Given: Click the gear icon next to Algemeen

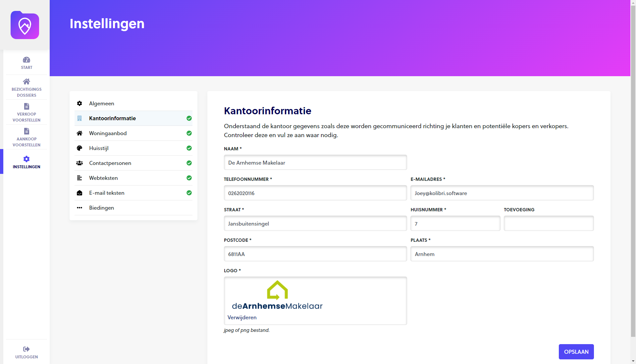Looking at the screenshot, I should click(79, 103).
